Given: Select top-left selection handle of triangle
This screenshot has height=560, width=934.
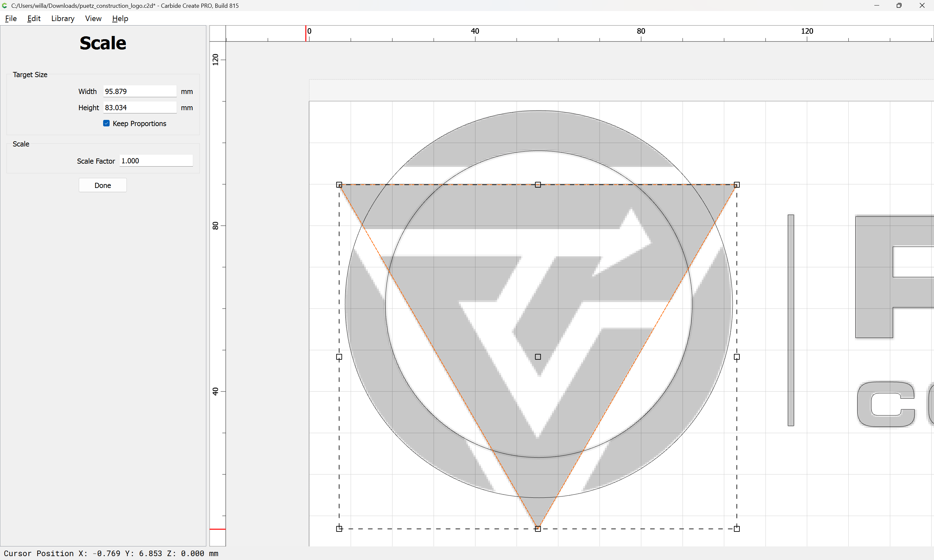Looking at the screenshot, I should [339, 184].
